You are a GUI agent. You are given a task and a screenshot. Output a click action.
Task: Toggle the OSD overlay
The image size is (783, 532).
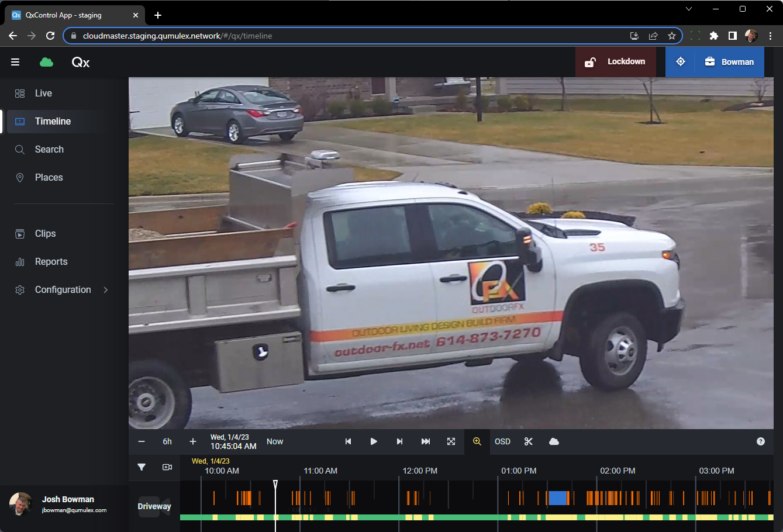click(x=502, y=441)
